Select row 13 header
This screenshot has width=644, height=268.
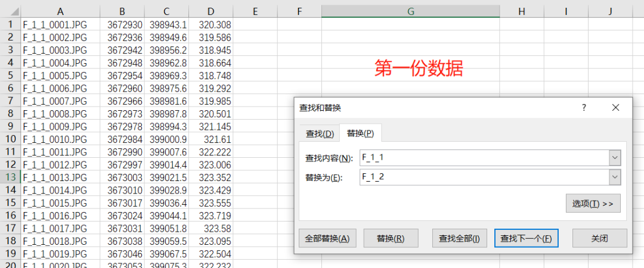(x=10, y=177)
